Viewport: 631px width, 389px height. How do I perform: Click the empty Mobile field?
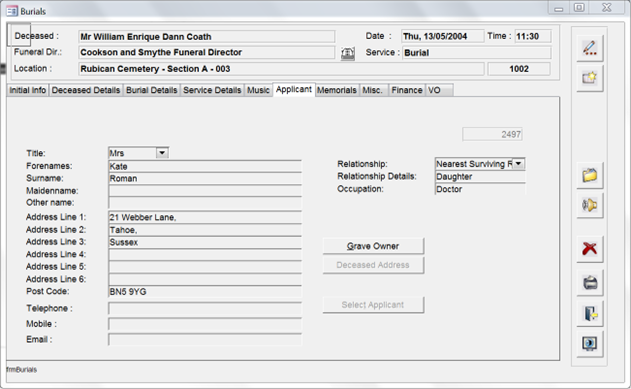pos(205,324)
